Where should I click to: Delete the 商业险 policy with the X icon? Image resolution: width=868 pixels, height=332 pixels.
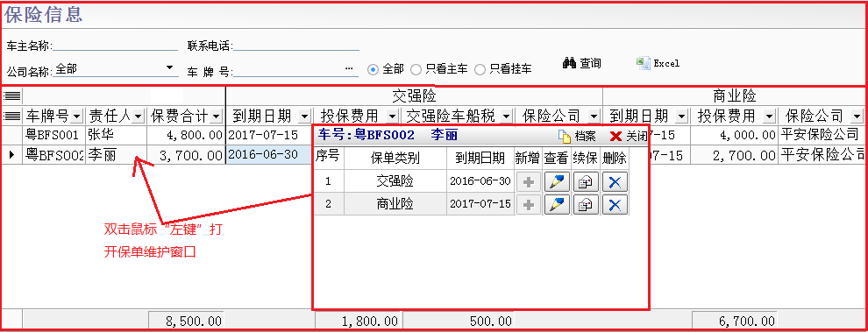tap(615, 204)
